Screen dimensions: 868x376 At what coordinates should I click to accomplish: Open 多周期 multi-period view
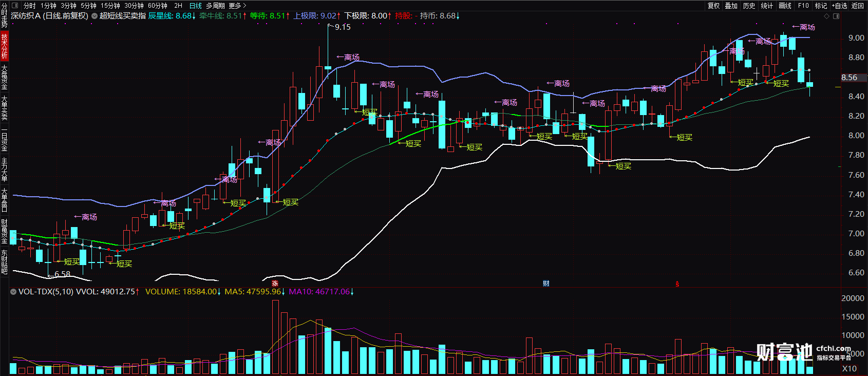[215, 6]
